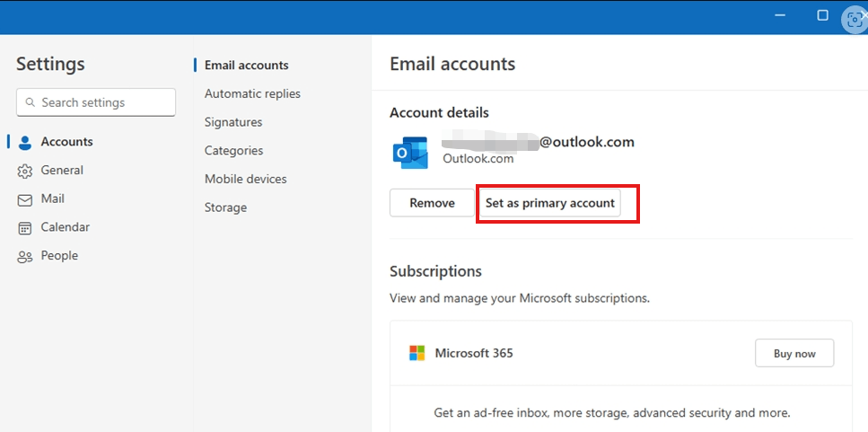Open Mobile devices settings
Viewport: 868px width, 432px height.
coord(245,180)
